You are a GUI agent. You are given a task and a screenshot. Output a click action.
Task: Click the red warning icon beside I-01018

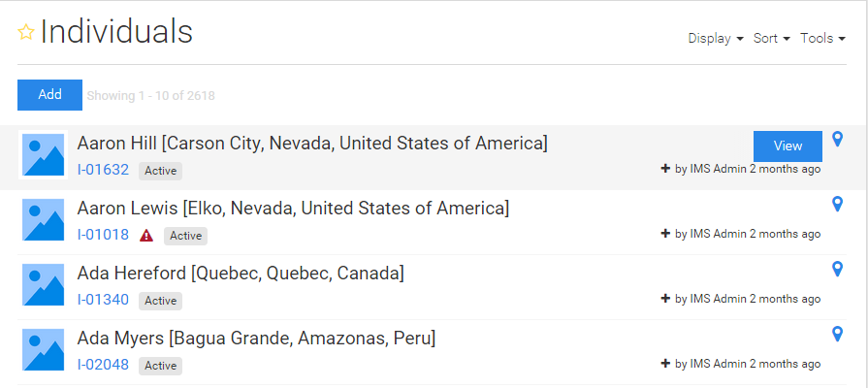[146, 236]
